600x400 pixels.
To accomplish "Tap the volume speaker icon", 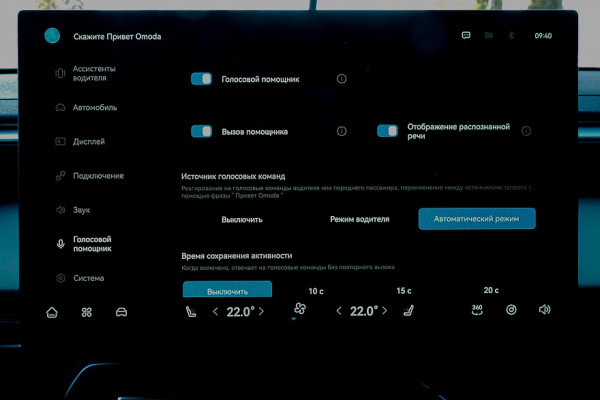I will tap(544, 310).
